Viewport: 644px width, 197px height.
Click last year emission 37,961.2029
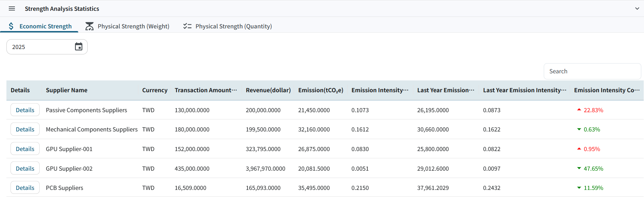(433, 188)
